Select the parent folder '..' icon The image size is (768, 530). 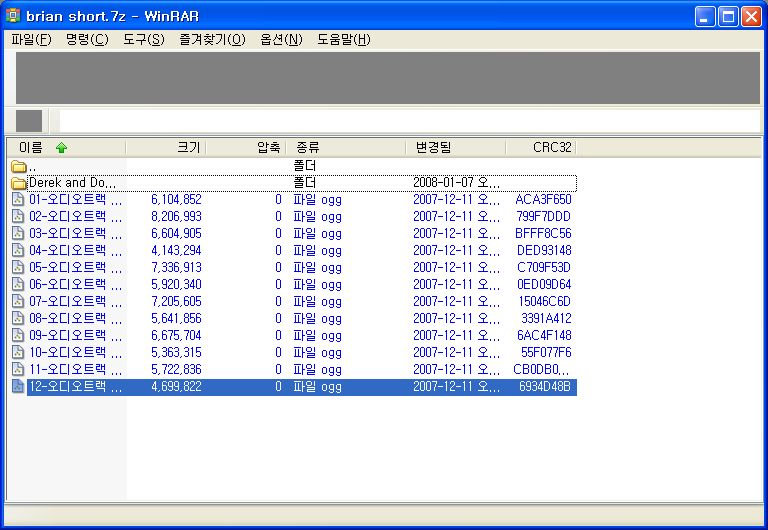click(x=19, y=167)
